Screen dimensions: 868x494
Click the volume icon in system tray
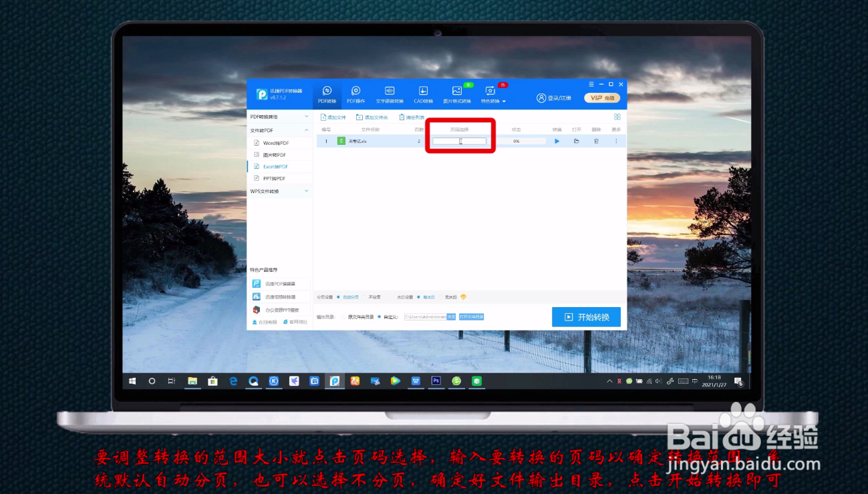click(660, 381)
